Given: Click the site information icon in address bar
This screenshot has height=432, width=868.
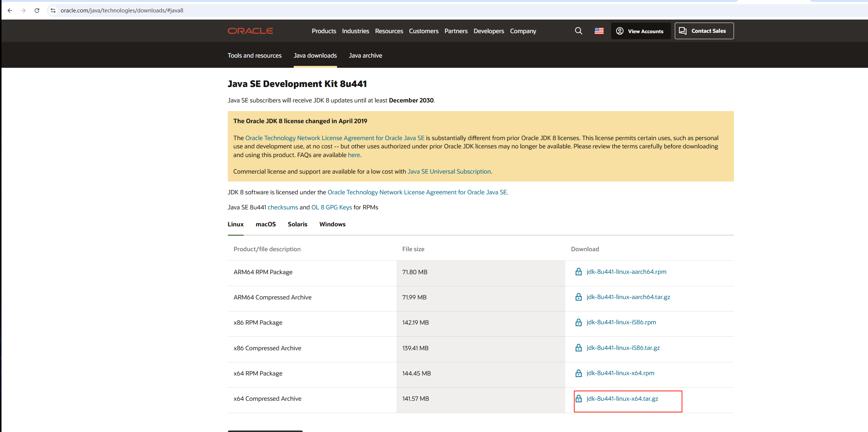Looking at the screenshot, I should 53,11.
